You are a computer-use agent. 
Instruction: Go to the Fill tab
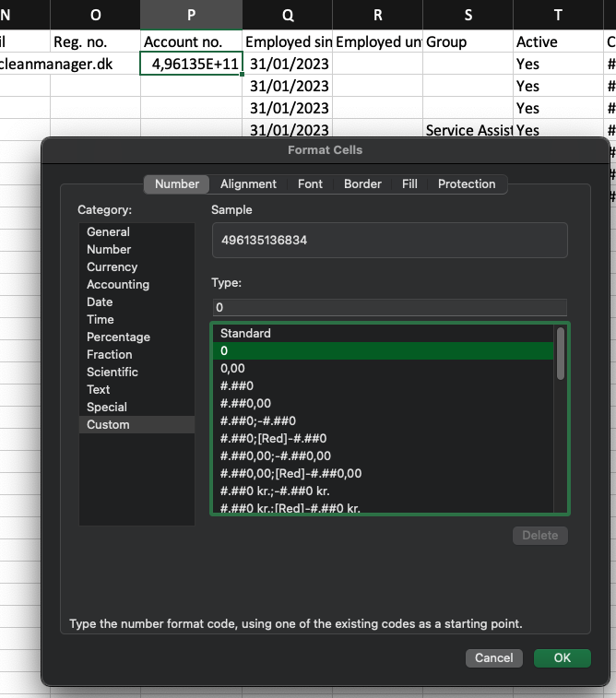[x=409, y=183]
